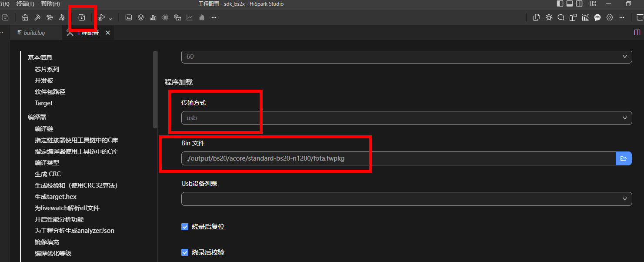The width and height of the screenshot is (644, 262).
Task: Click the download/burn program toolbar icon
Action: pos(82,18)
